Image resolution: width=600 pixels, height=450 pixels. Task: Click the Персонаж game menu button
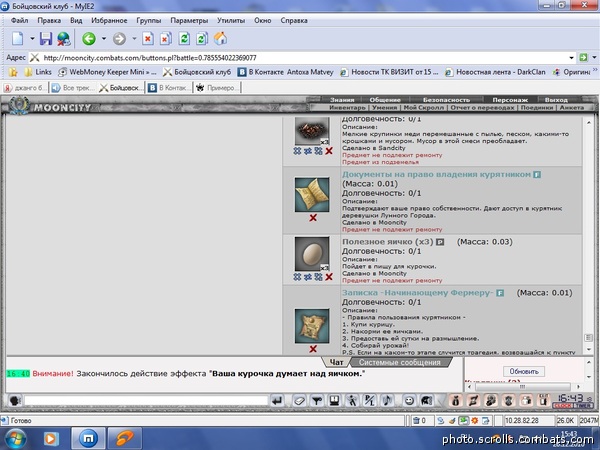pos(510,100)
